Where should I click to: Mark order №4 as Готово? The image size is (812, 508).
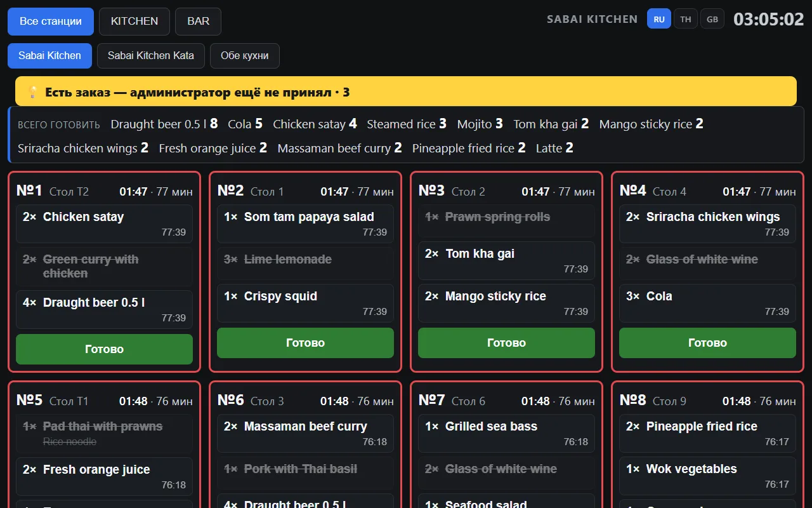tap(707, 343)
